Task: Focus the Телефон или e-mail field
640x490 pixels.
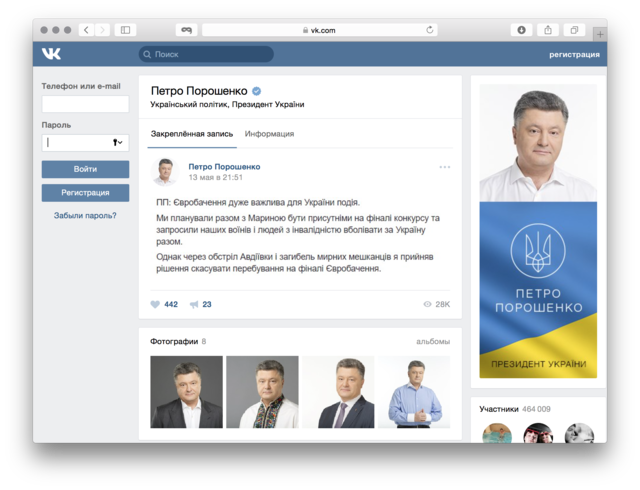Action: (85, 104)
